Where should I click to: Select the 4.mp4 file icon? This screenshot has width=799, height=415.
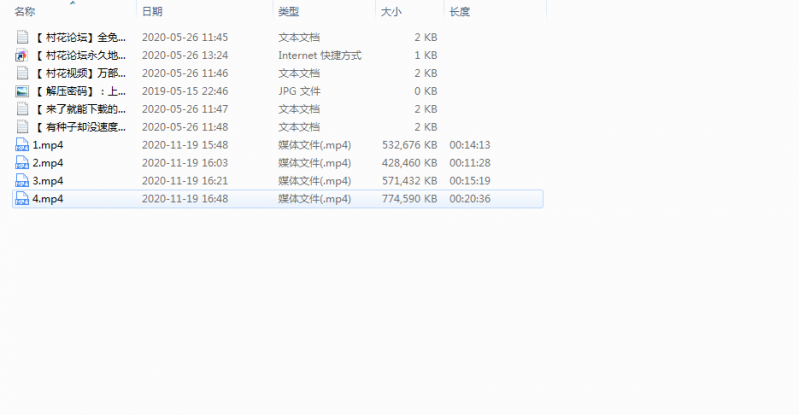[22, 199]
